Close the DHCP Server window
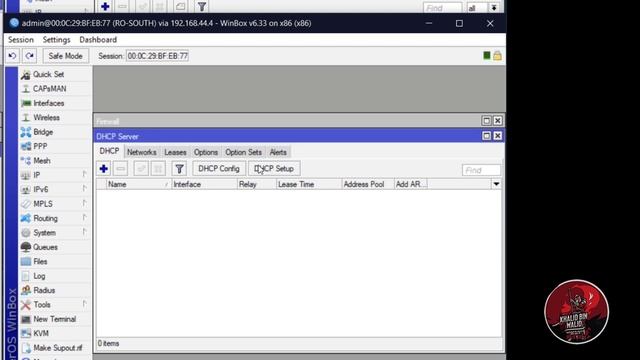 tap(498, 136)
